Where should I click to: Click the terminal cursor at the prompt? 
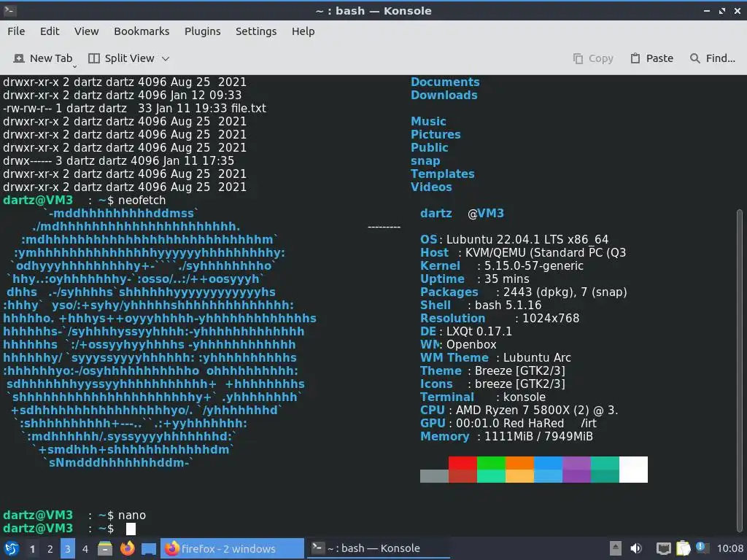tap(131, 529)
